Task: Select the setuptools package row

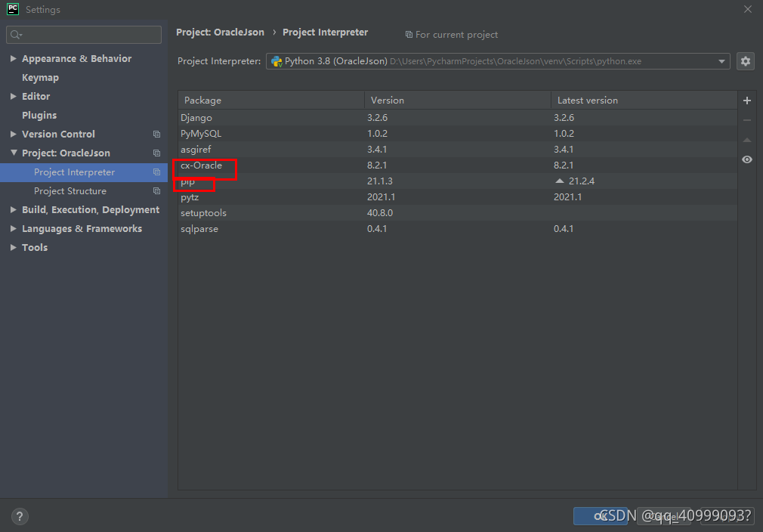Action: point(457,212)
